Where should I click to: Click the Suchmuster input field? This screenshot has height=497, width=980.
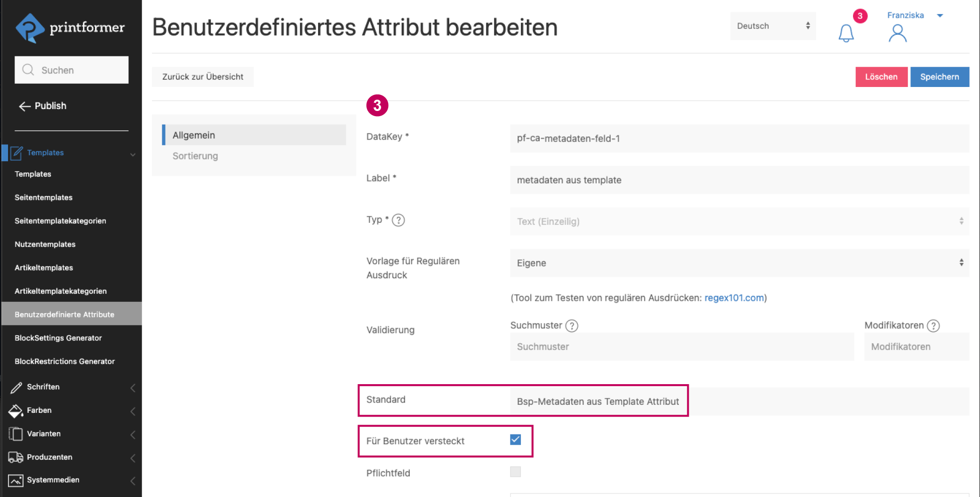click(682, 347)
